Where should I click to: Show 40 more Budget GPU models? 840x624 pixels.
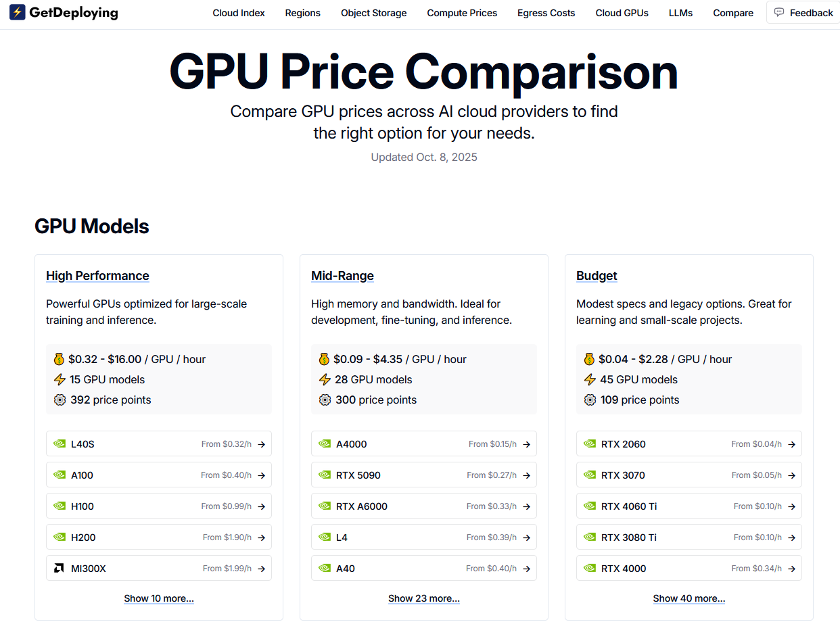pos(689,598)
